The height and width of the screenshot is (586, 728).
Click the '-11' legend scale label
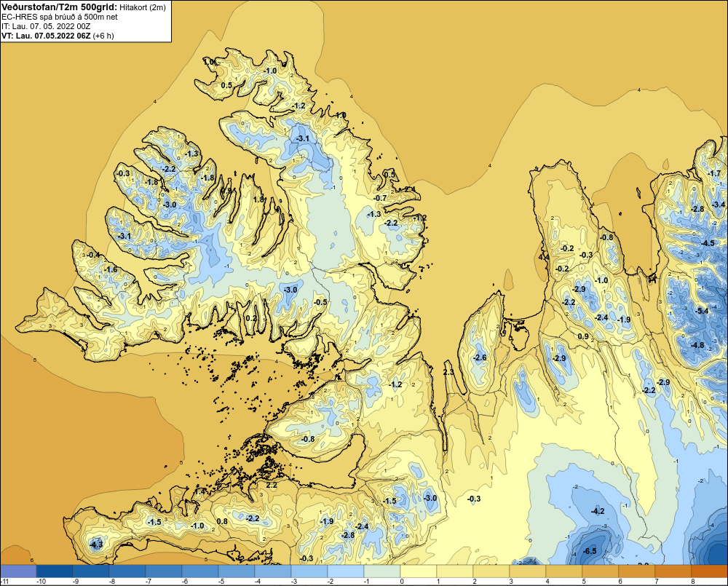[4, 582]
